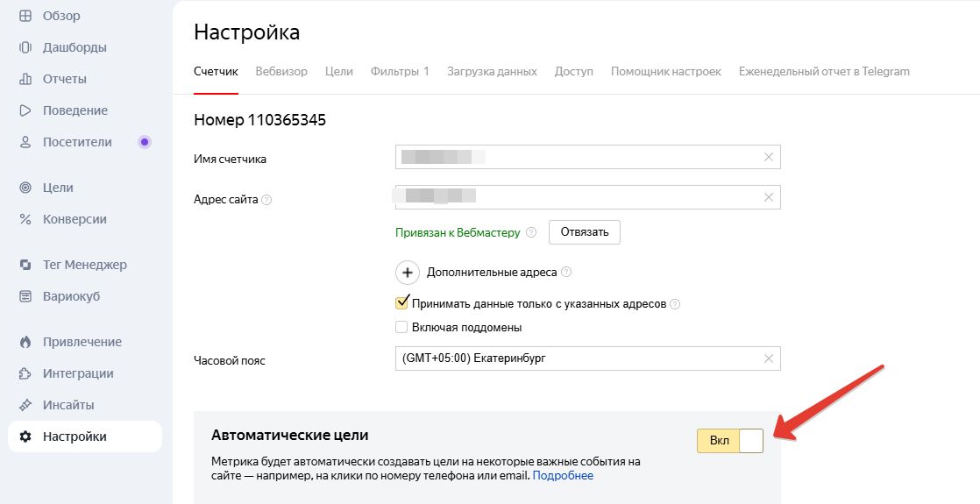Open Посетители person icon

[x=25, y=142]
